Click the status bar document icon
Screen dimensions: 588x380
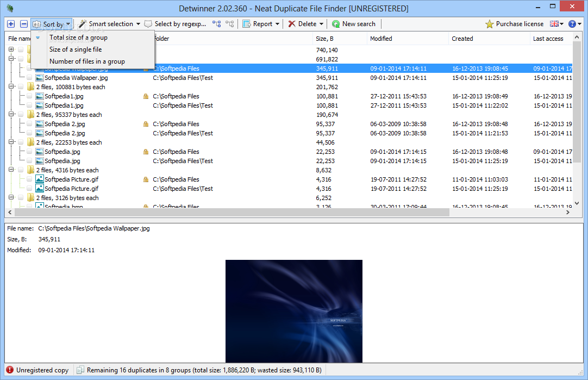tap(80, 370)
